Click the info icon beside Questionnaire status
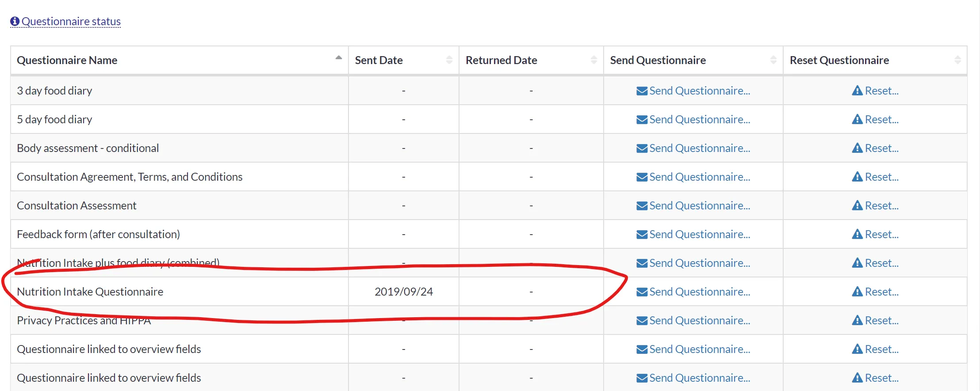The image size is (980, 391). point(15,21)
